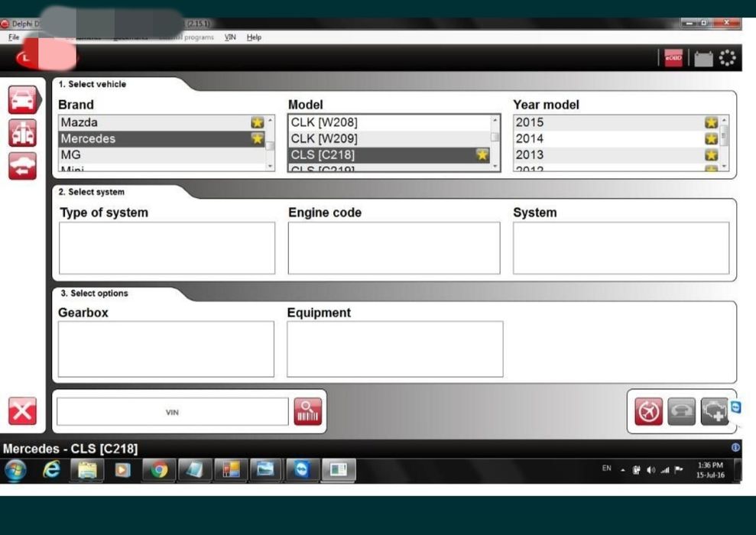Toggle favourite star for Mercedes brand
The image size is (756, 535).
coord(258,139)
